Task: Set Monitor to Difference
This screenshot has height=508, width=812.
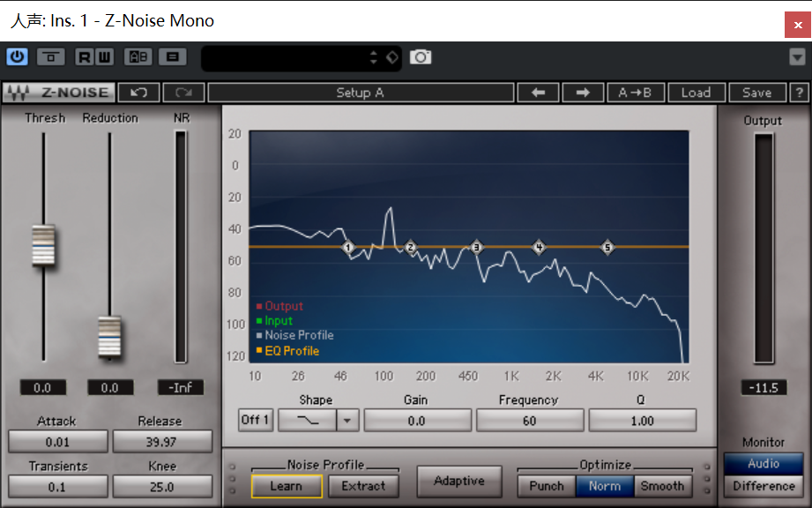Action: tap(764, 486)
